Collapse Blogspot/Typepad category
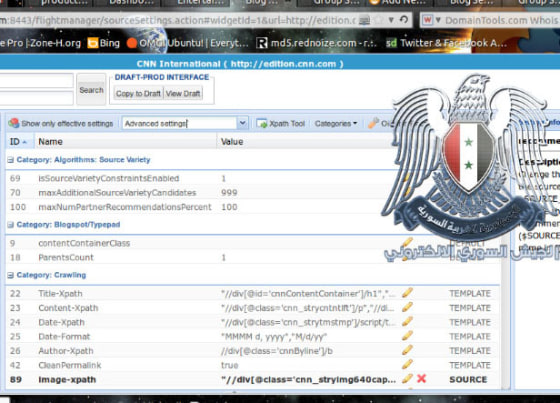Viewport: 560px width, 403px height. click(11, 225)
